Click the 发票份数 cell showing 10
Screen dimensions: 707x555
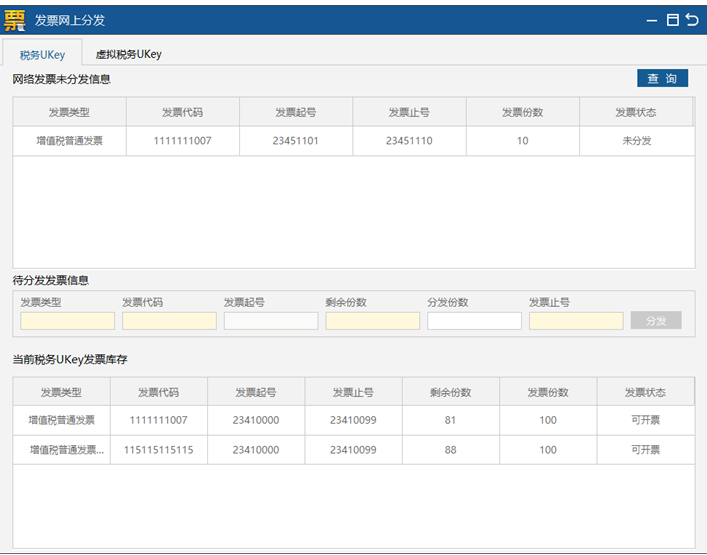click(x=523, y=141)
